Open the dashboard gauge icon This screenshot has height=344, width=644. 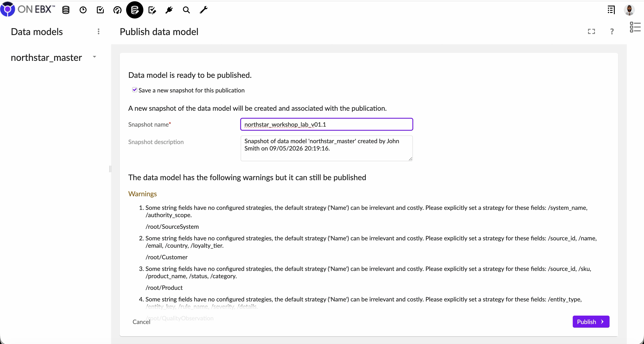[118, 10]
